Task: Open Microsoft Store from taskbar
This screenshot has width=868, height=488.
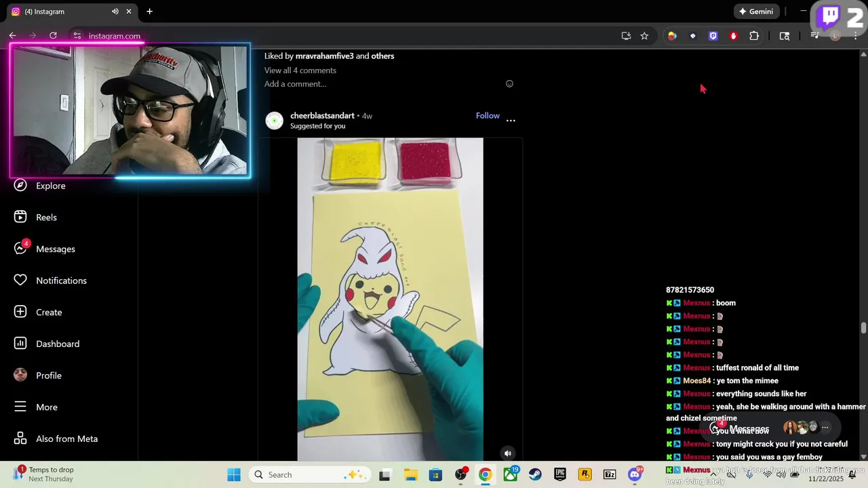Action: (x=435, y=474)
